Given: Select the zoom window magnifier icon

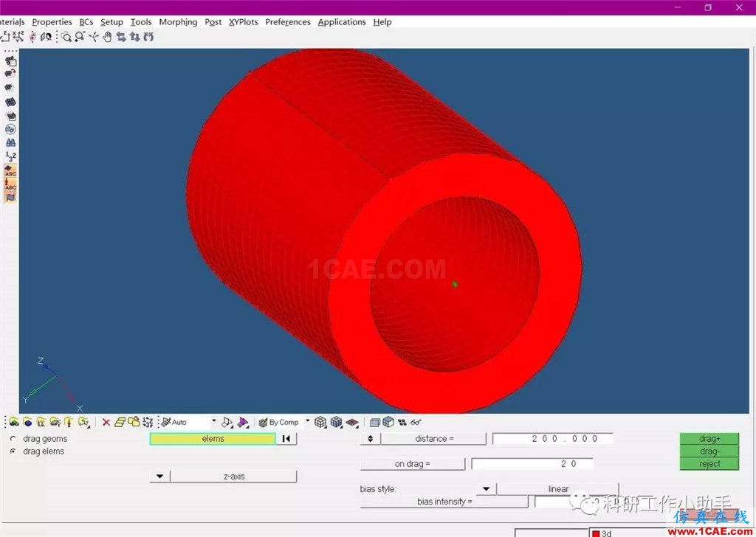Looking at the screenshot, I should [x=66, y=37].
